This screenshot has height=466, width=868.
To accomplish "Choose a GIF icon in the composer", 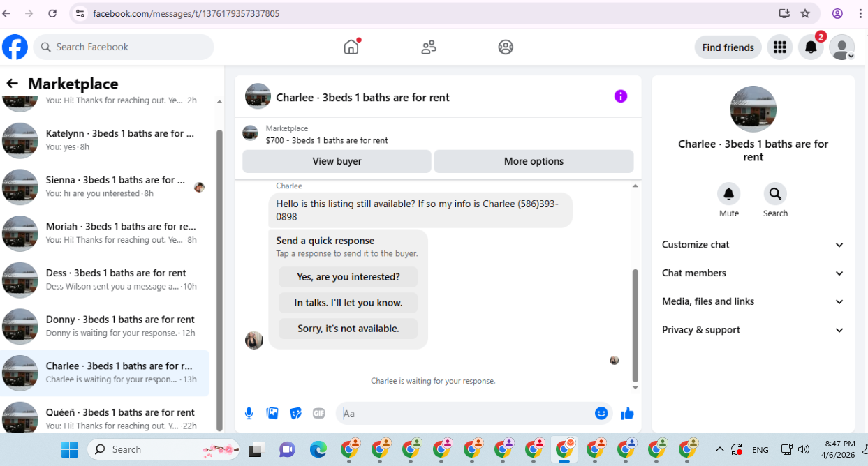I will [x=319, y=414].
